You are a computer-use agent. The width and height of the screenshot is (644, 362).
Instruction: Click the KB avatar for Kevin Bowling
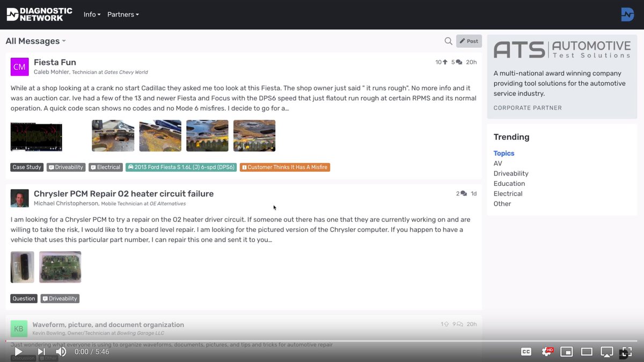(19, 329)
